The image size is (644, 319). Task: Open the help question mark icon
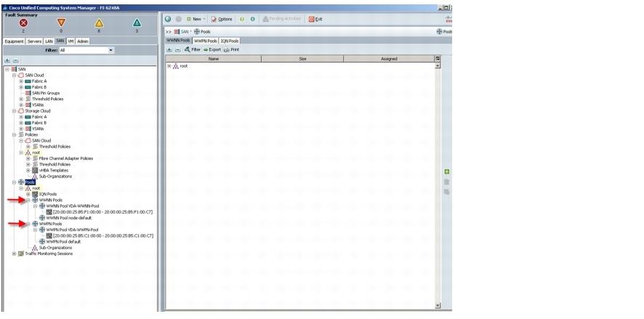point(242,19)
